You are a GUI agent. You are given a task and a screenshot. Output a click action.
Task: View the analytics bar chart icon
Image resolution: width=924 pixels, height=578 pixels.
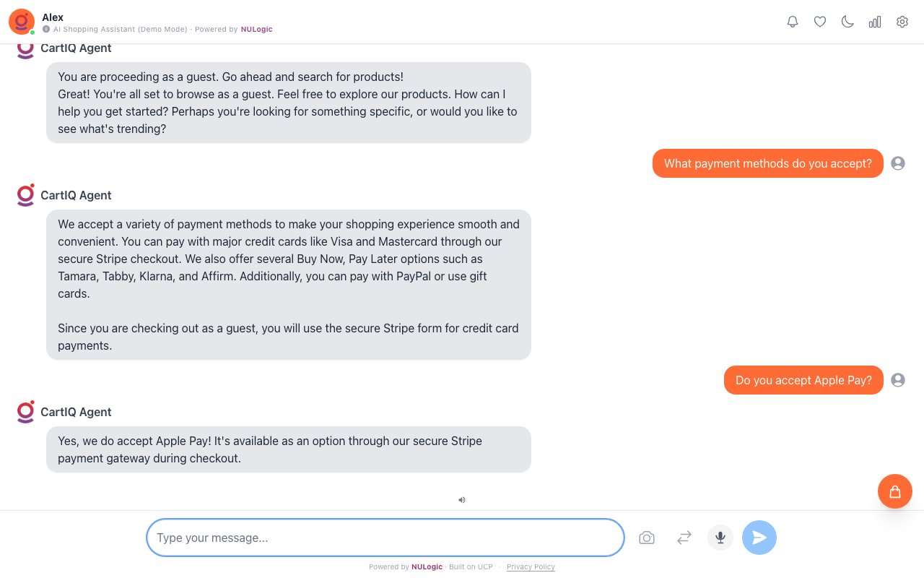point(875,22)
